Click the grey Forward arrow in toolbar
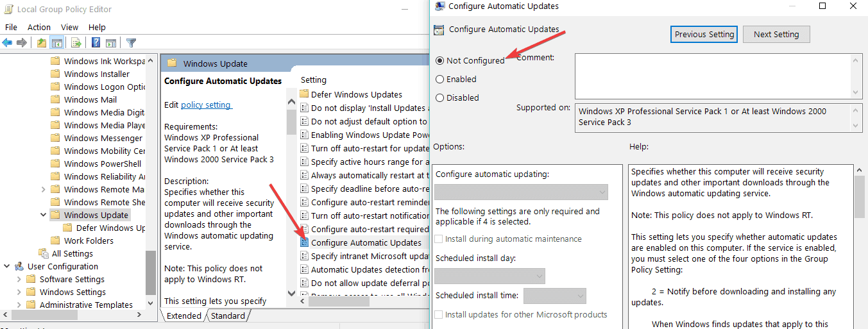 click(x=21, y=43)
